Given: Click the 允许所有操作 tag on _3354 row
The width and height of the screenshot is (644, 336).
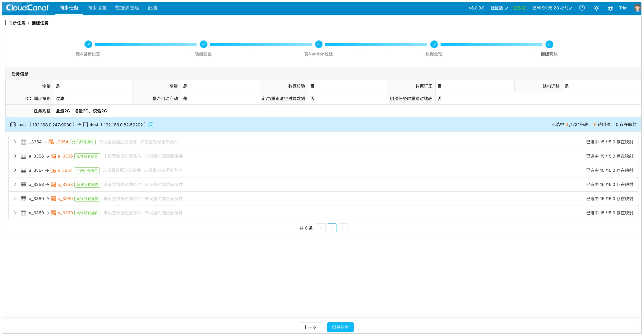Looking at the screenshot, I should (x=83, y=142).
